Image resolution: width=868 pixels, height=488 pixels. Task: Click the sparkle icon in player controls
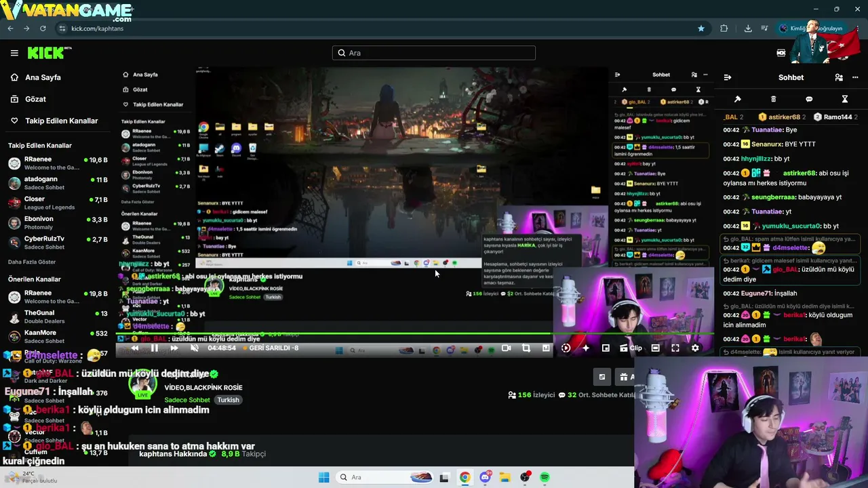click(x=586, y=348)
